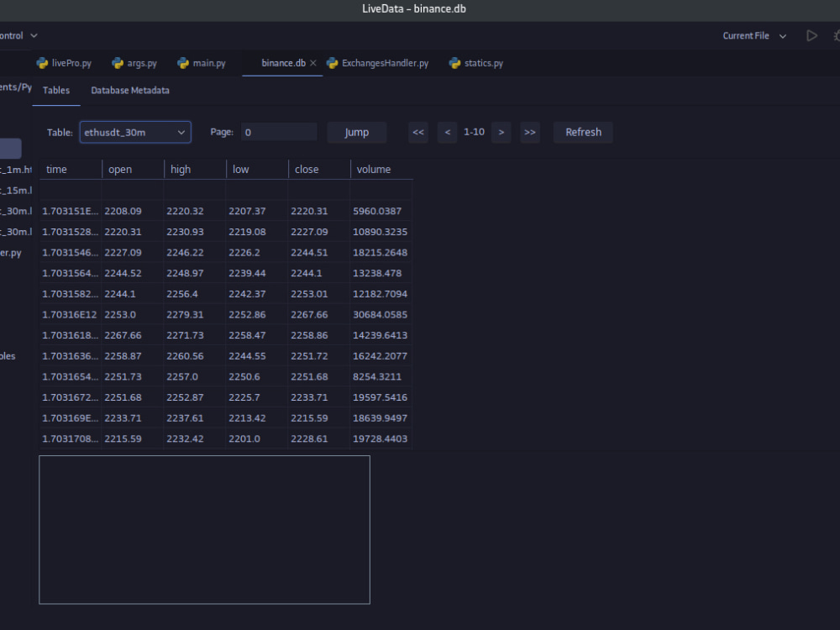840x630 pixels.
Task: Click the ExchangesHandler.py Python file icon
Action: click(x=332, y=63)
